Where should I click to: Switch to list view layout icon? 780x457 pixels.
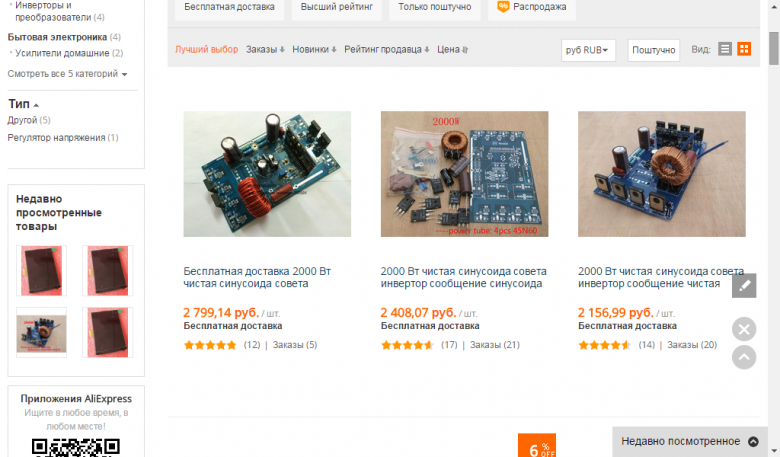click(x=725, y=49)
